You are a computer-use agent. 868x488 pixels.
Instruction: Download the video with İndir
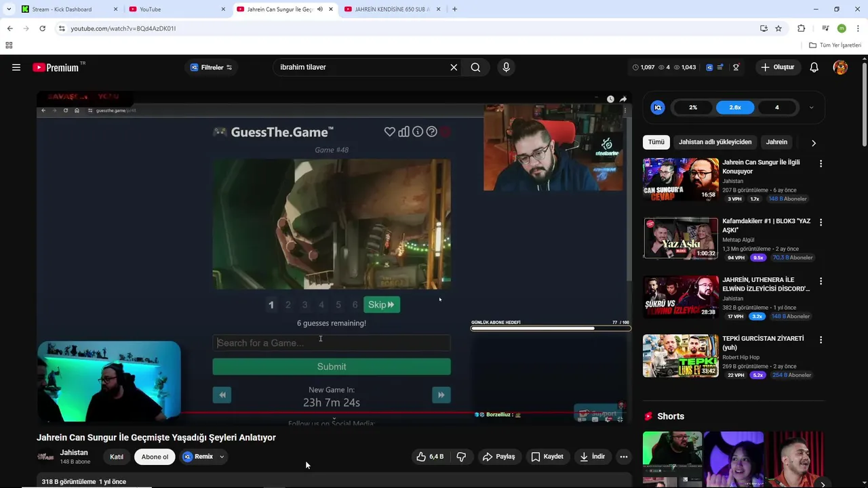tap(592, 457)
